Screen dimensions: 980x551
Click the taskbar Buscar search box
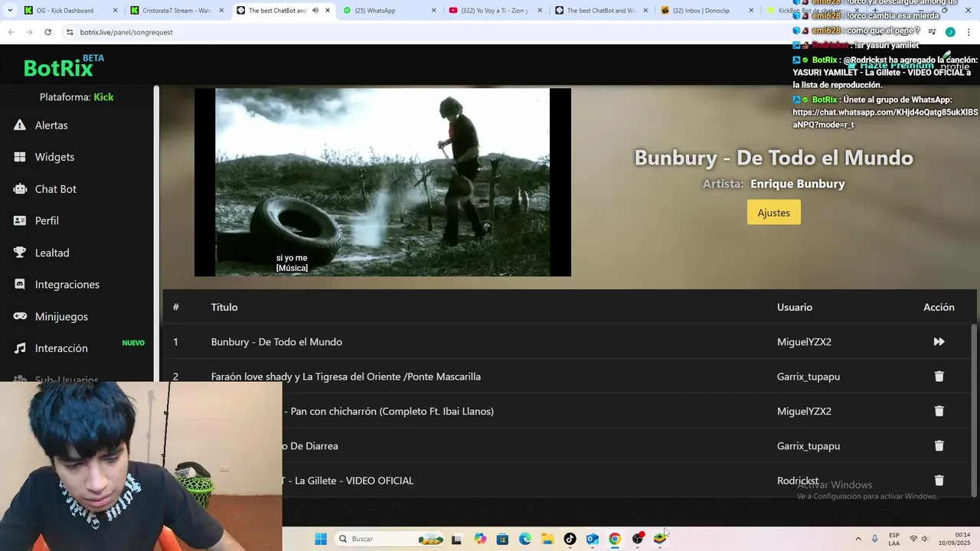click(390, 539)
